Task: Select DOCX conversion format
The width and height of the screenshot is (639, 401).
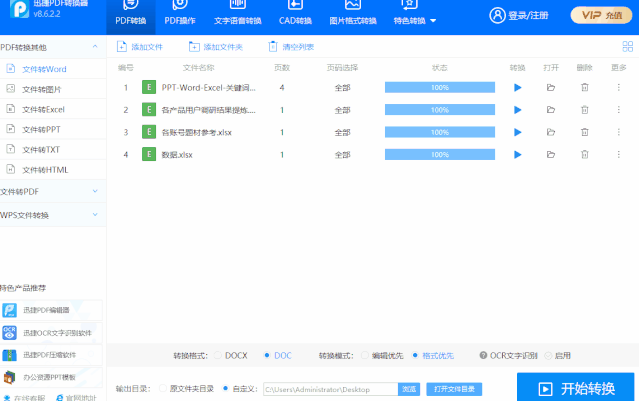Action: [231, 355]
